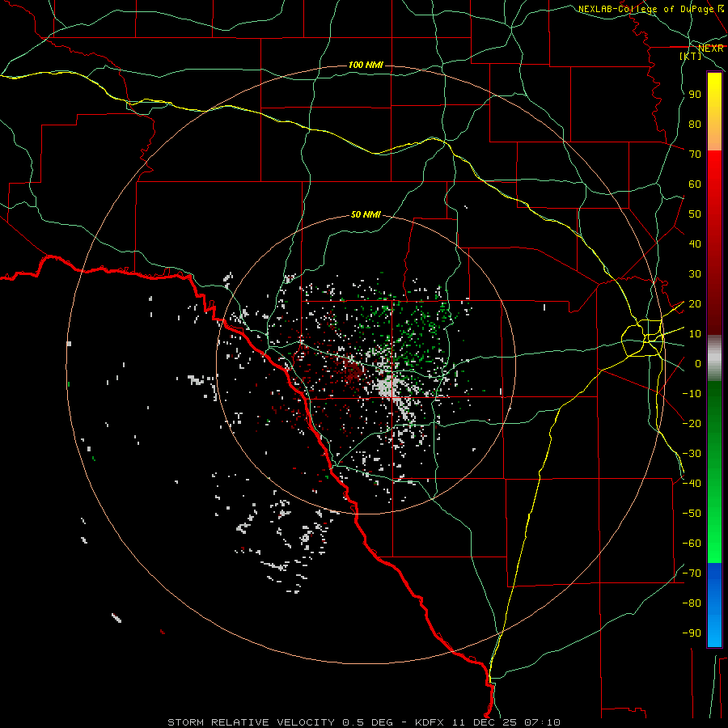Click the positive 10 scale value
Viewport: 728px width, 728px height.
pos(695,334)
